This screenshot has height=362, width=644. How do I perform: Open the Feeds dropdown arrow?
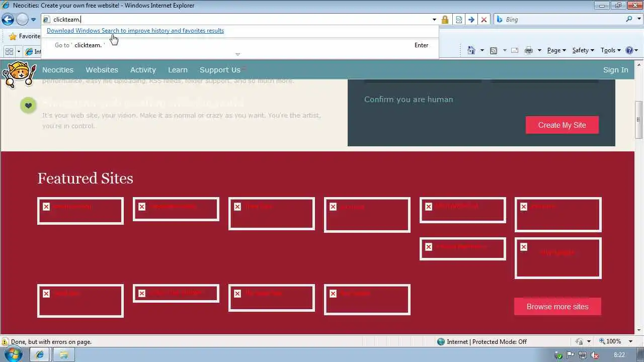click(504, 50)
